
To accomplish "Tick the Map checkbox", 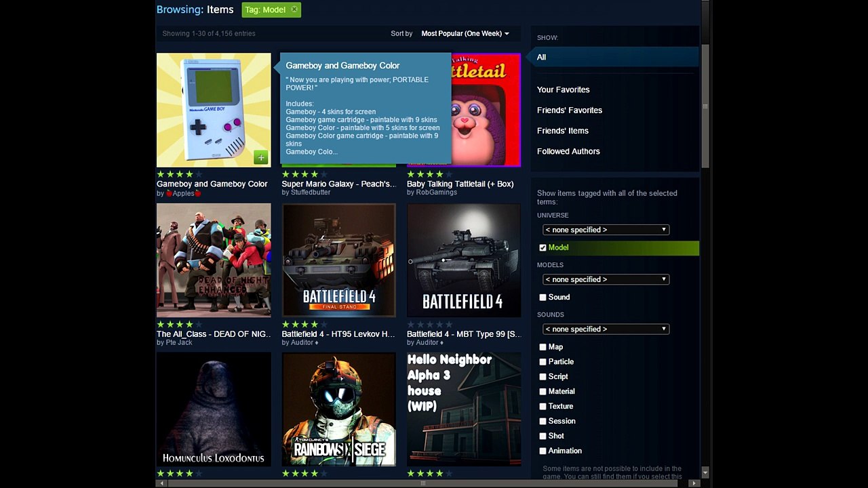I will coord(542,347).
